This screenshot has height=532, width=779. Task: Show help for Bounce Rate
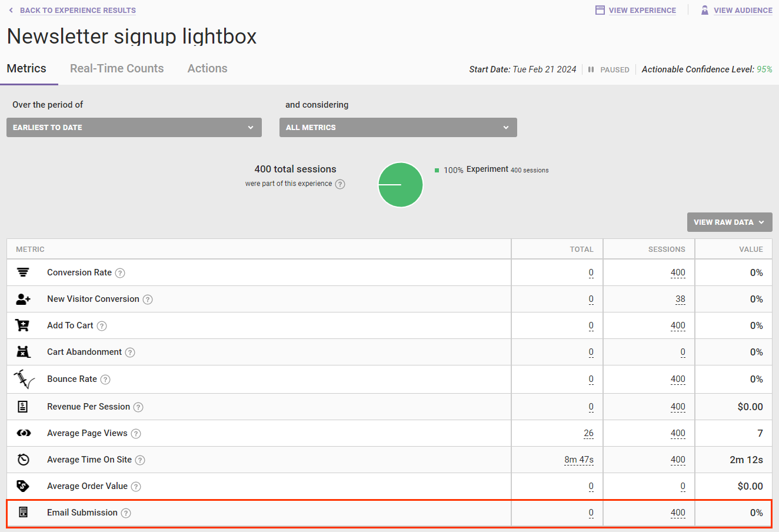(105, 380)
